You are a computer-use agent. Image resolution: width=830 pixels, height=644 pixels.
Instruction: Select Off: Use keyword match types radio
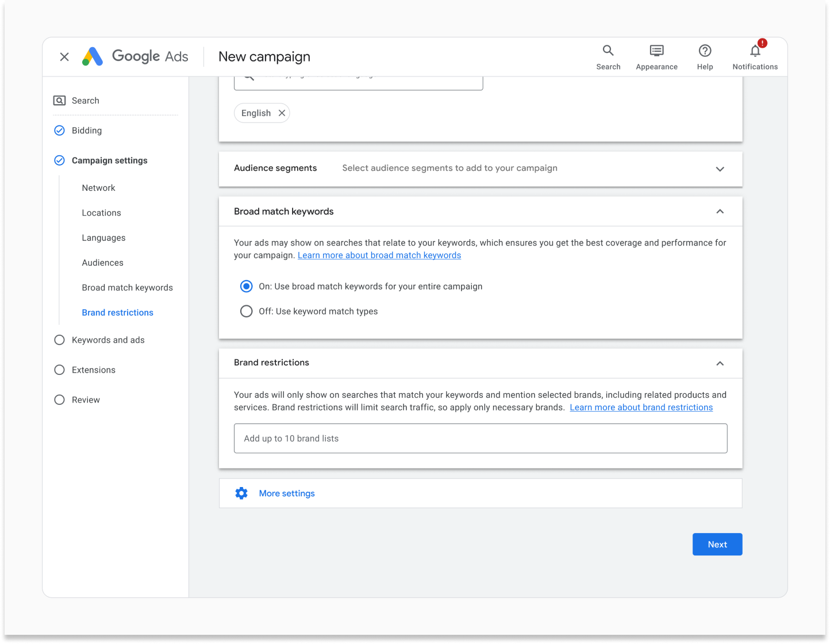246,311
